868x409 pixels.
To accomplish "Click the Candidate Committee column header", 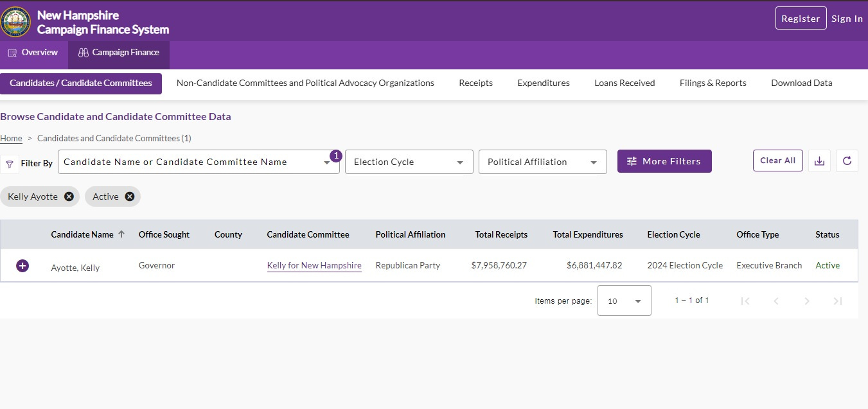I will (x=308, y=234).
